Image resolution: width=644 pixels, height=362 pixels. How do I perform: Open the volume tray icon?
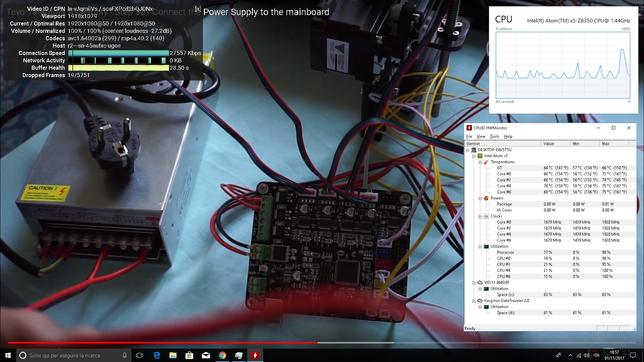(587, 355)
